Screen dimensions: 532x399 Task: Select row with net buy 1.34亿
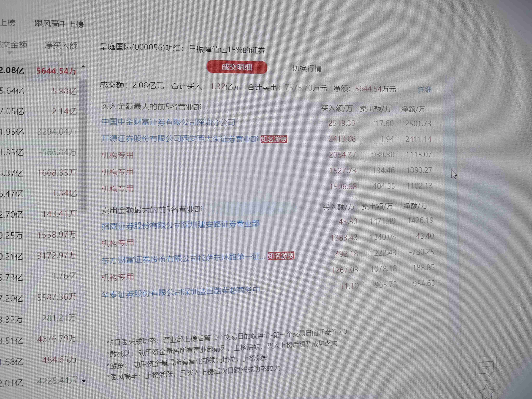[x=40, y=193]
